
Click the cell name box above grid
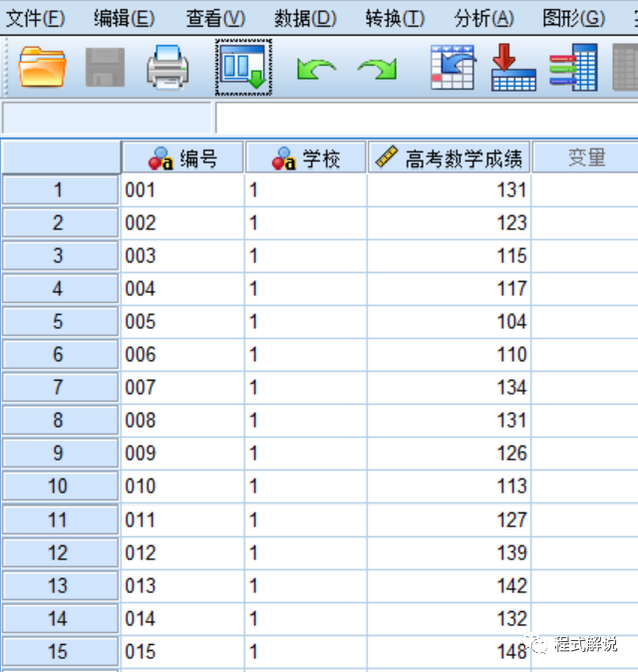pos(107,118)
